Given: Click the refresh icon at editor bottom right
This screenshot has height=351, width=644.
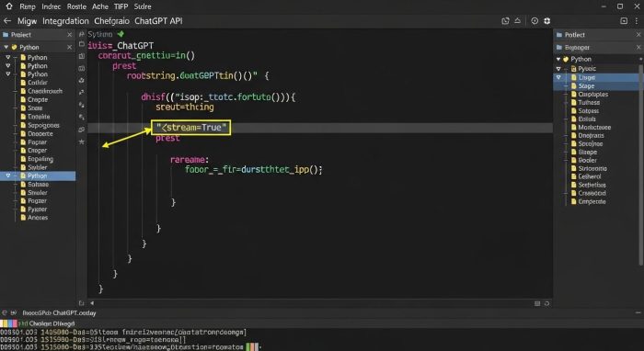Looking at the screenshot, I should 546,303.
